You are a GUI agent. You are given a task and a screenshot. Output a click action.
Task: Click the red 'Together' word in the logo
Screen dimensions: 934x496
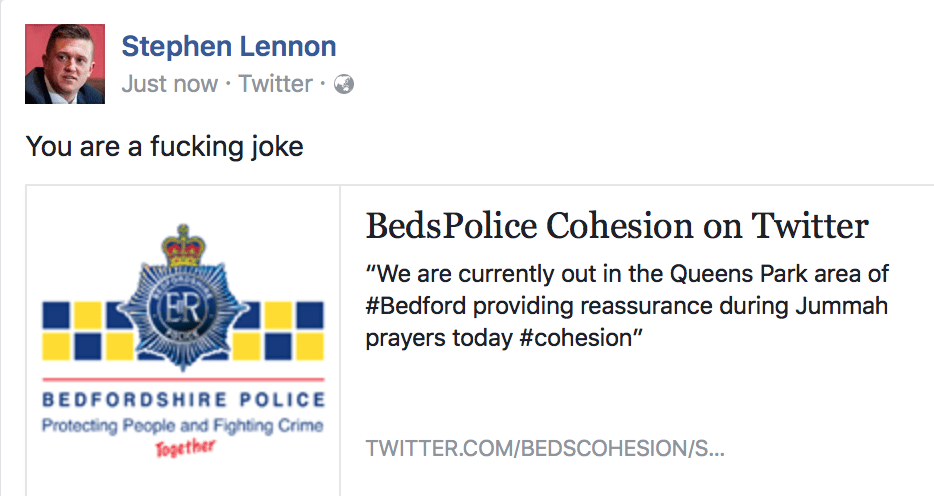(185, 448)
